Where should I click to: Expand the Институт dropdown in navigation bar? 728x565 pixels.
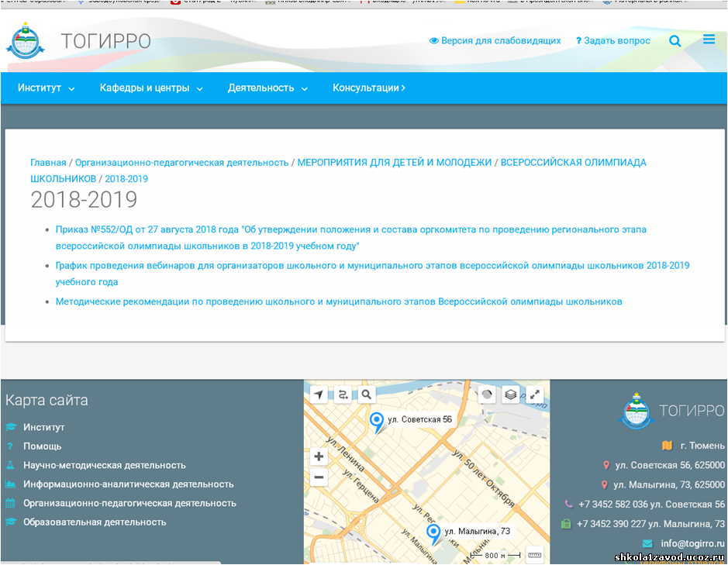[x=46, y=88]
